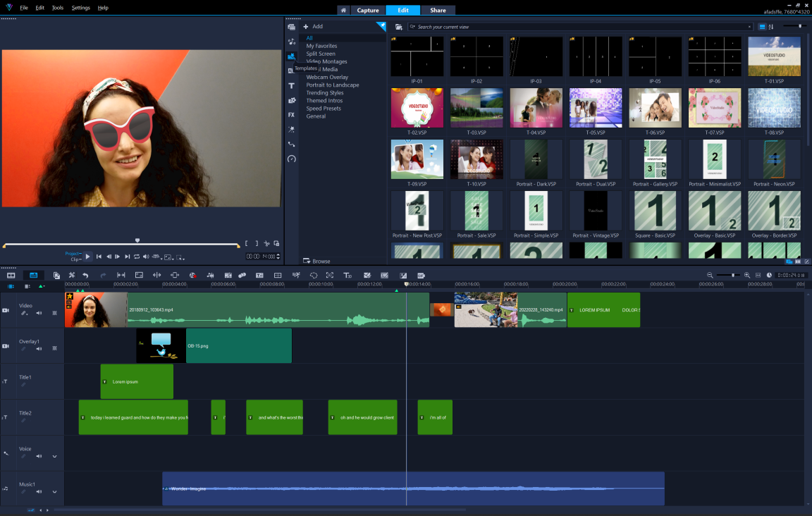Select the Portrait - Neon.VSP template thumbnail

(774, 159)
